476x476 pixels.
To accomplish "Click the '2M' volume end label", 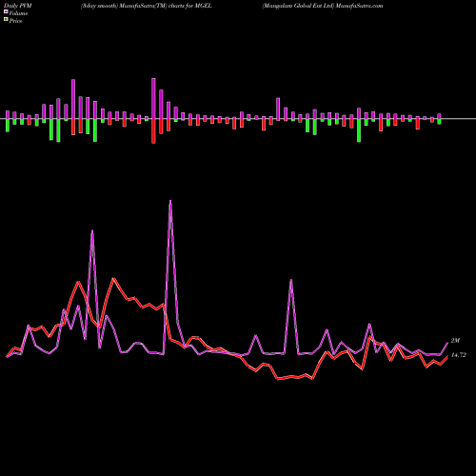I will tap(455, 341).
